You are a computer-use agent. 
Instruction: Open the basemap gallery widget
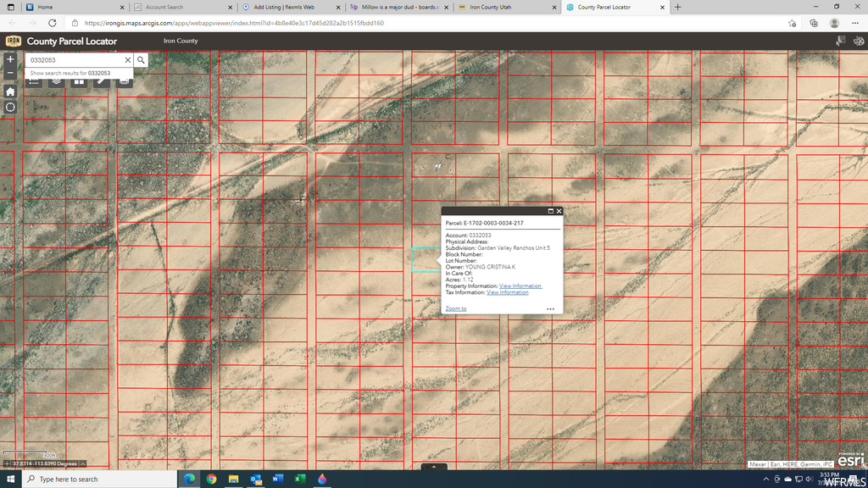(x=79, y=82)
